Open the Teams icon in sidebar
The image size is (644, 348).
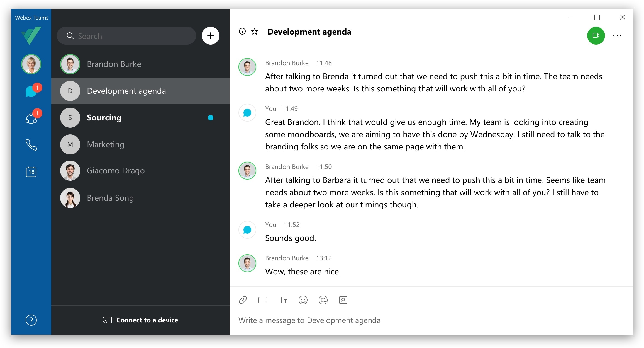pyautogui.click(x=31, y=118)
